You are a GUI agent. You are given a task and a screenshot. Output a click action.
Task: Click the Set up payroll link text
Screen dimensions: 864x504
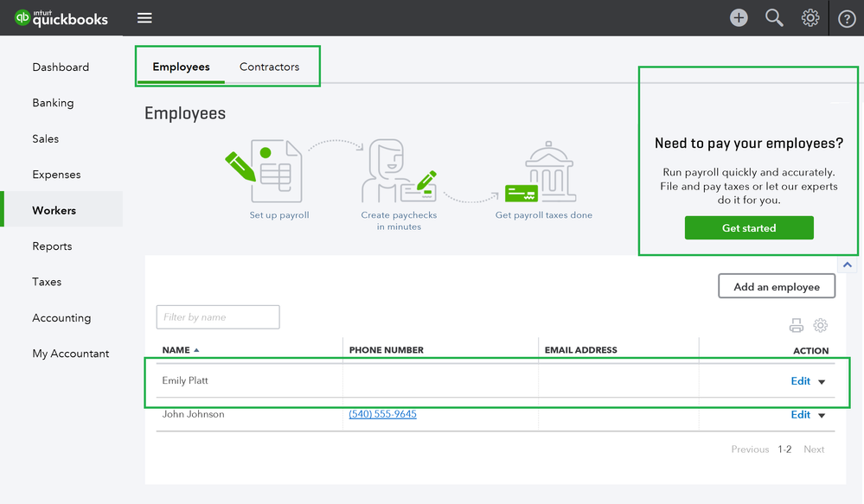pyautogui.click(x=278, y=215)
